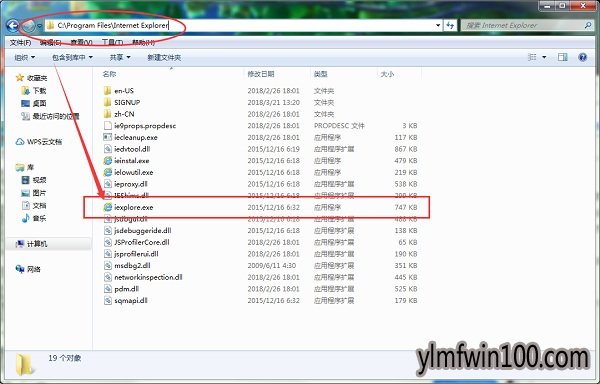Open the 查看(V) menu
This screenshot has width=600, height=384.
point(81,42)
